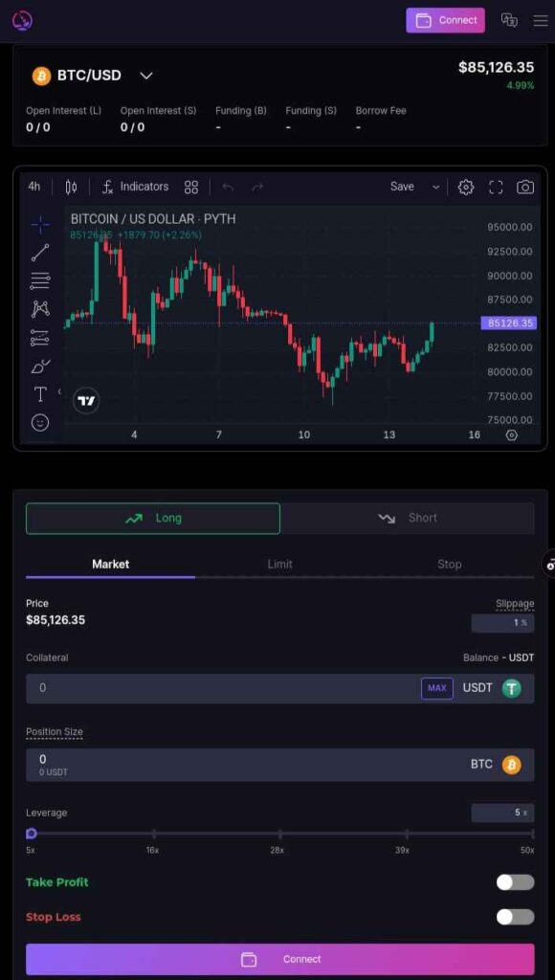555x980 pixels.
Task: Select the Short position option
Action: pos(408,518)
